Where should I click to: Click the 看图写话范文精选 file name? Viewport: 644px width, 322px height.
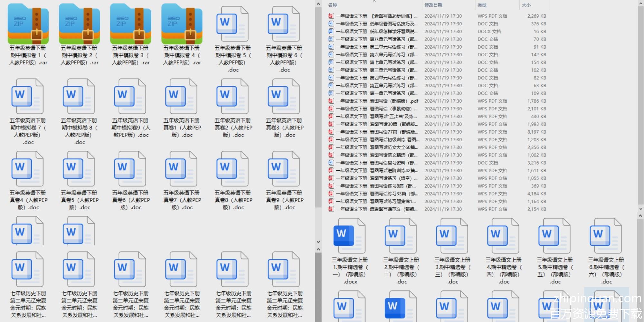[x=377, y=155]
